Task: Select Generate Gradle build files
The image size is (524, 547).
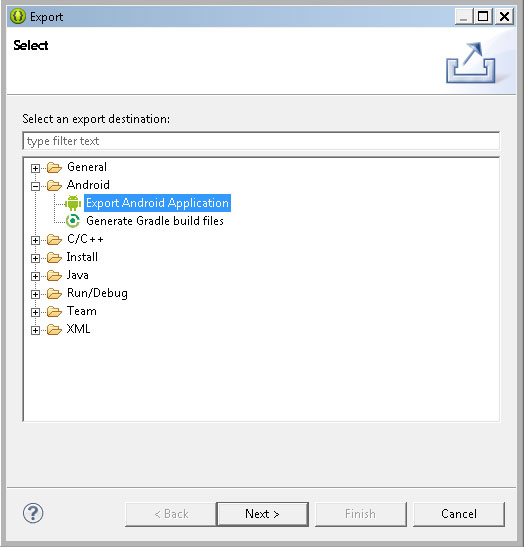Action: click(x=155, y=221)
